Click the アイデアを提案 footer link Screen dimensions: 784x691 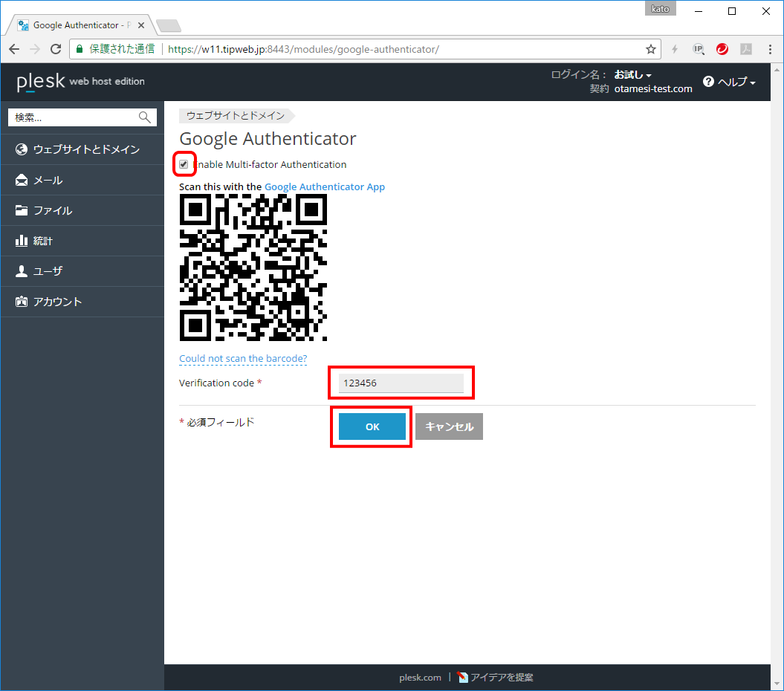pos(496,678)
